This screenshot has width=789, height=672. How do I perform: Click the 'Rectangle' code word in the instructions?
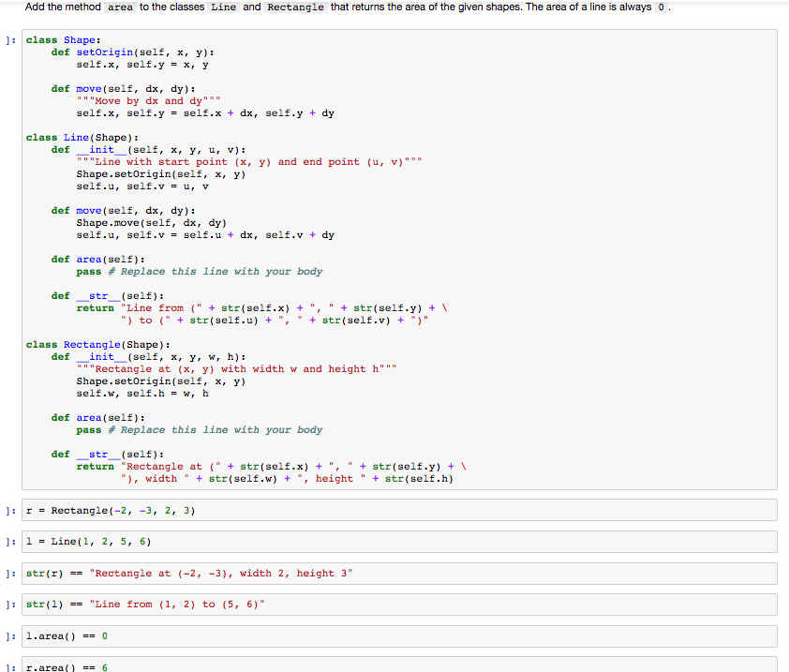point(295,7)
